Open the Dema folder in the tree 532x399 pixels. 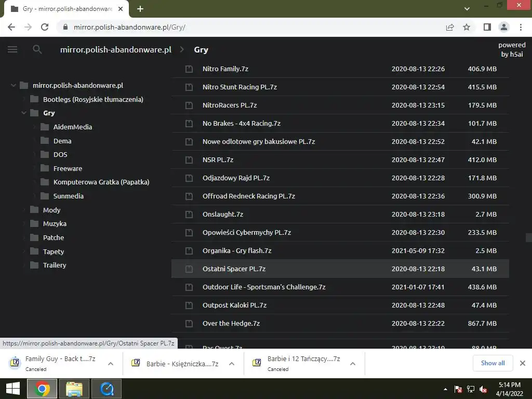click(x=62, y=141)
